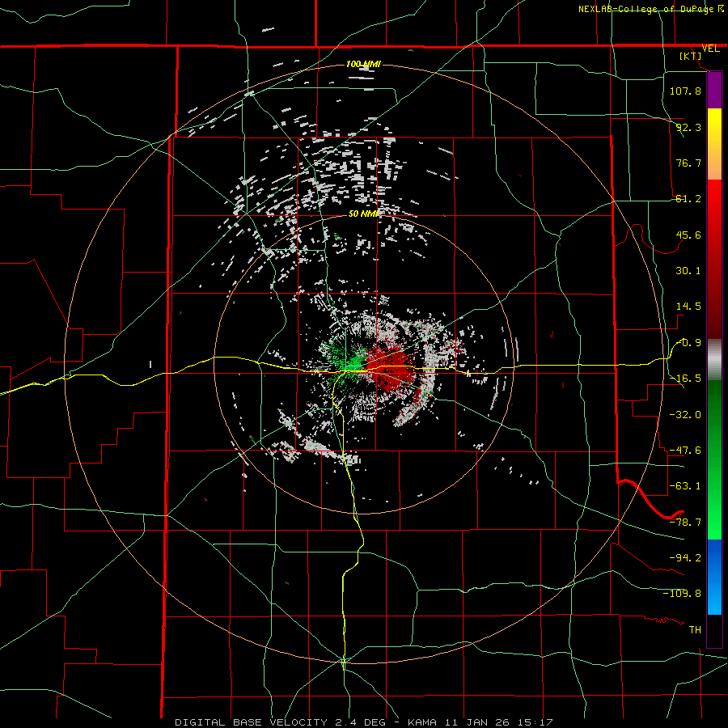Screen dimensions: 728x728
Task: Click the [KT] units label
Action: [691, 56]
